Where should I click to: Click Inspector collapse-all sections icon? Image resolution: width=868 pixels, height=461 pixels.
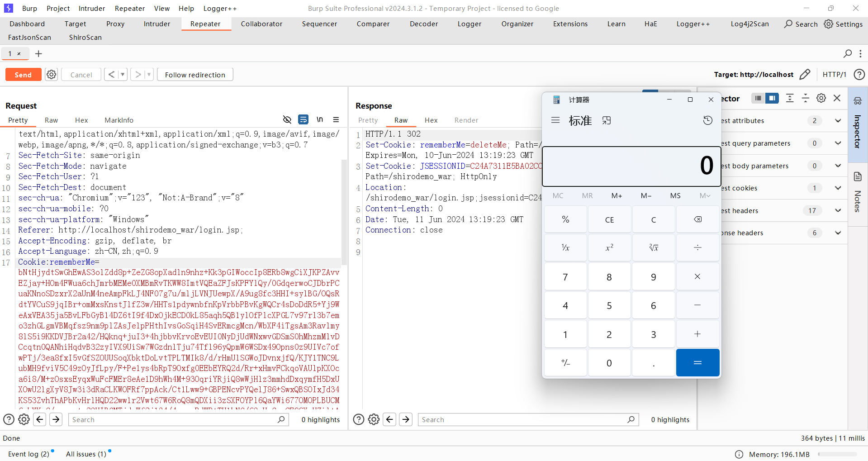coord(806,98)
